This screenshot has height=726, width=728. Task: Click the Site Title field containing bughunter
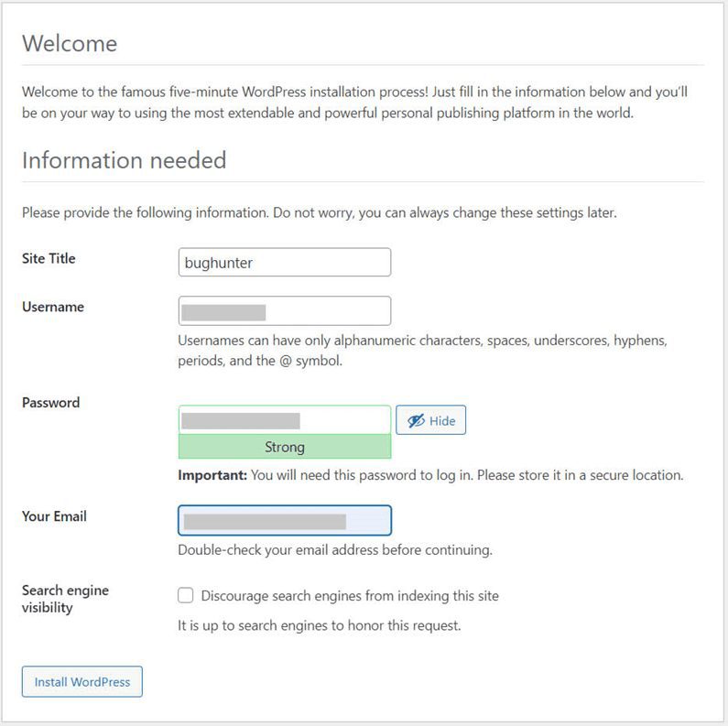(x=285, y=262)
